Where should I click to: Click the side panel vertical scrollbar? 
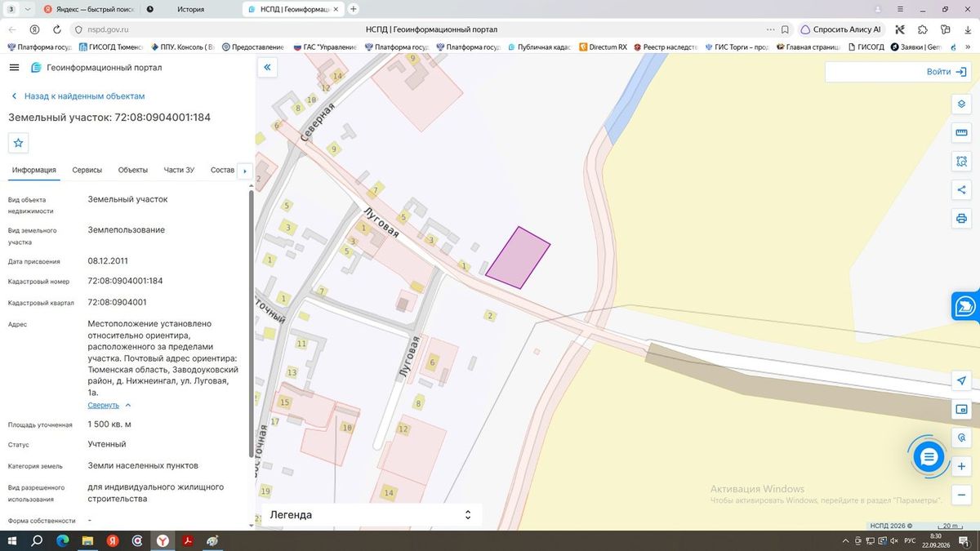[251, 324]
